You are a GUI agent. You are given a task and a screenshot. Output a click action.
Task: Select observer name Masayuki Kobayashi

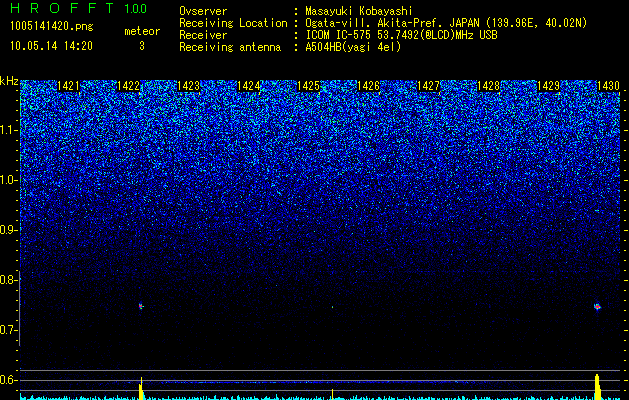(x=359, y=11)
